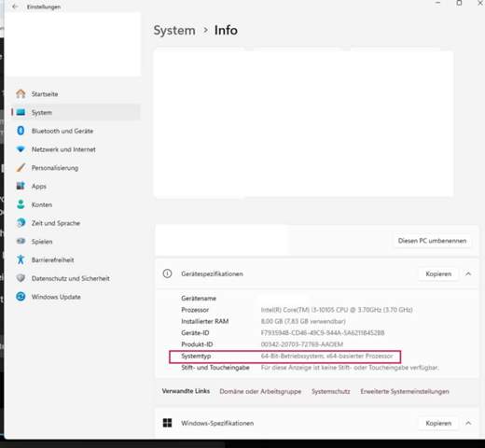Open the Apps icon in sidebar

[21, 186]
